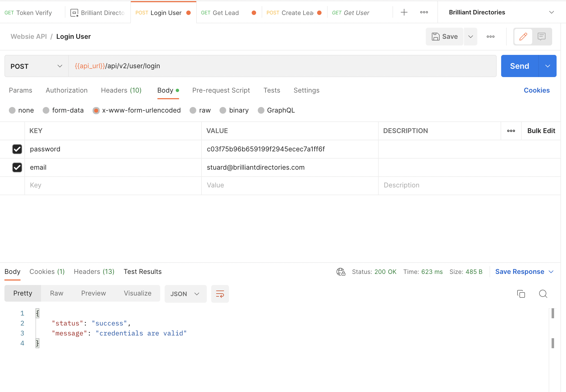Uncheck the password row checkbox
This screenshot has height=392, width=566.
coord(17,149)
